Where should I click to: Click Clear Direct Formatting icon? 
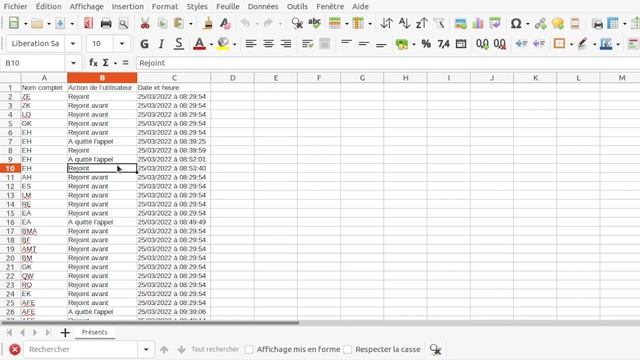(225, 23)
